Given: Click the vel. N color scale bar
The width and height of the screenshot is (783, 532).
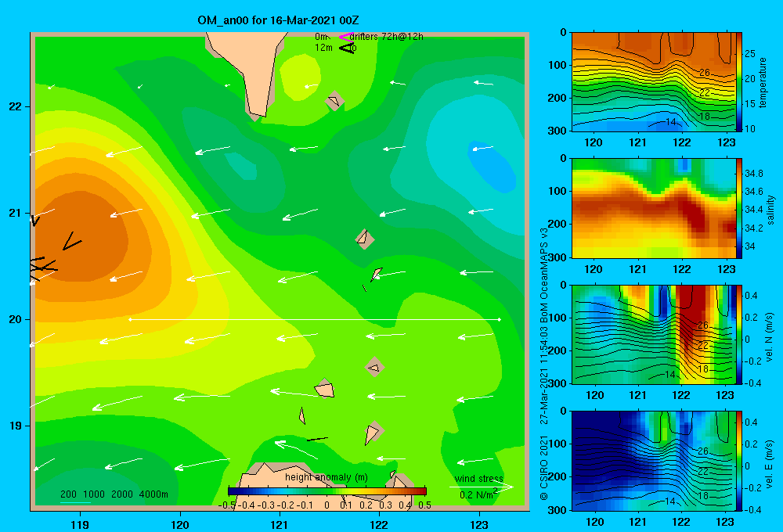Looking at the screenshot, I should [739, 334].
